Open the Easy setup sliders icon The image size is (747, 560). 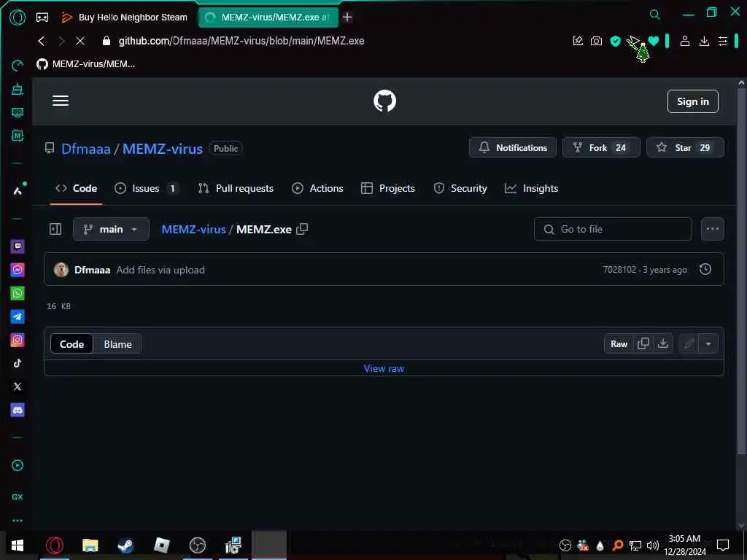(x=723, y=41)
